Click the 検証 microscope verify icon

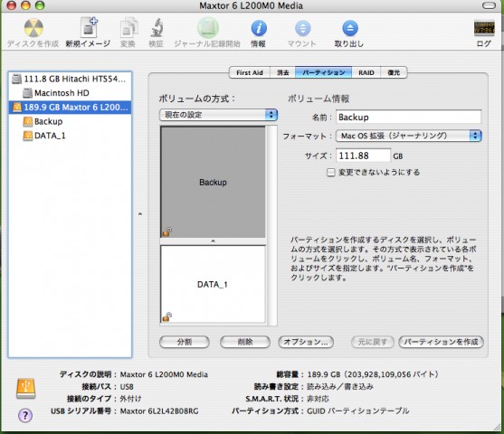[157, 28]
